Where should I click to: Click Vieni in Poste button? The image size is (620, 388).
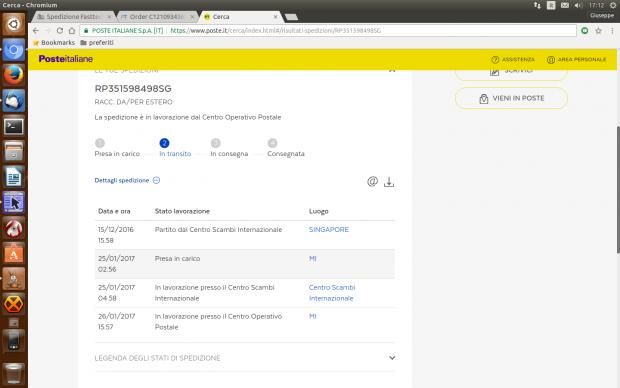click(x=511, y=98)
